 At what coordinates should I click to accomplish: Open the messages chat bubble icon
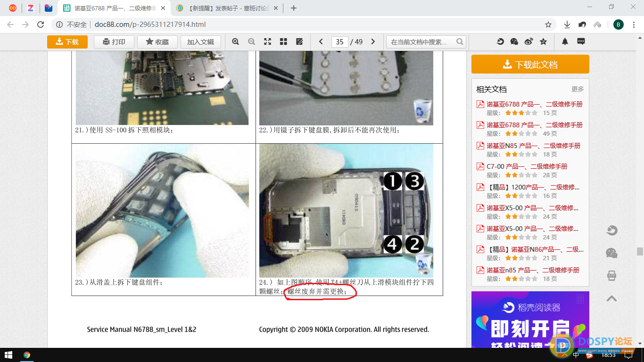[x=581, y=41]
